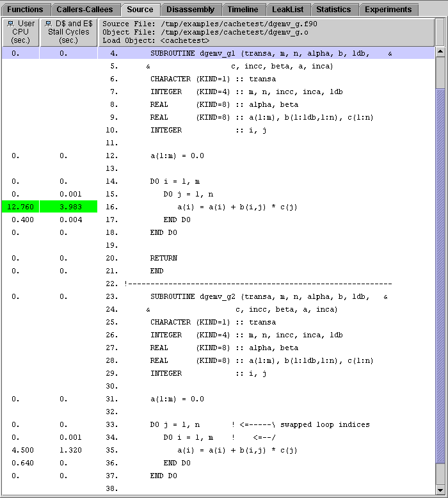Select line 26 INTEGER declaration
448x498 pixels.
pyautogui.click(x=246, y=335)
